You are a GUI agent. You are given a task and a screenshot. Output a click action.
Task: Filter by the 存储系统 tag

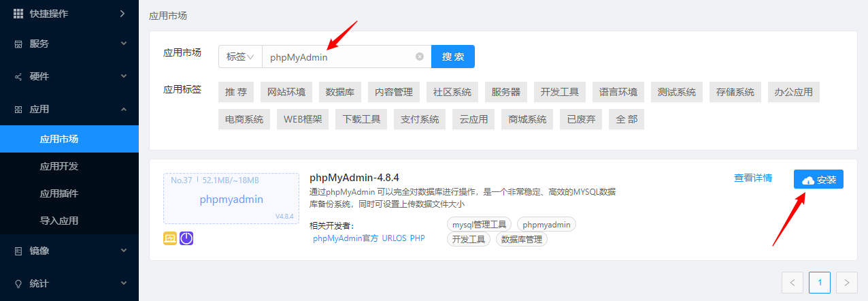point(735,92)
